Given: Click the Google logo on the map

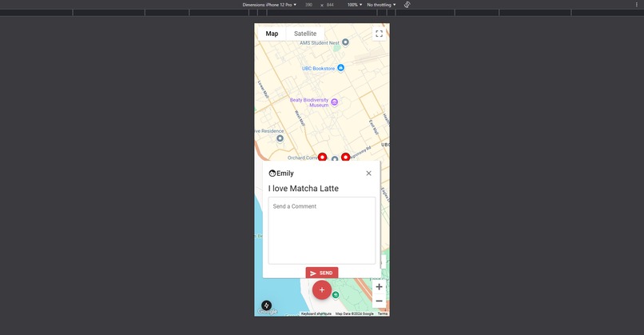Looking at the screenshot, I should point(268,312).
